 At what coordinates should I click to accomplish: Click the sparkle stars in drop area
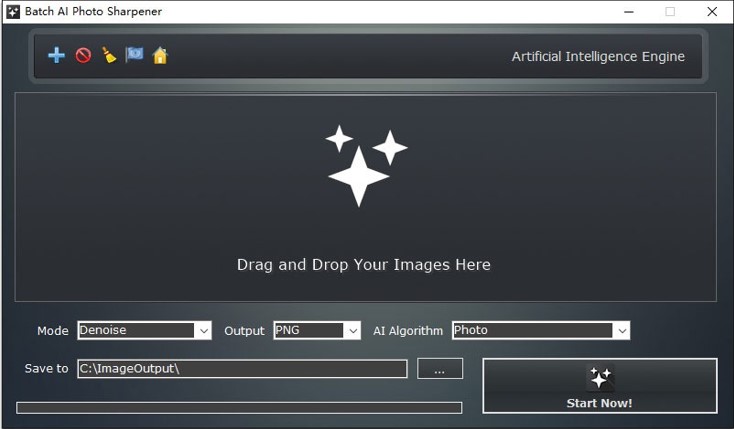coord(366,166)
